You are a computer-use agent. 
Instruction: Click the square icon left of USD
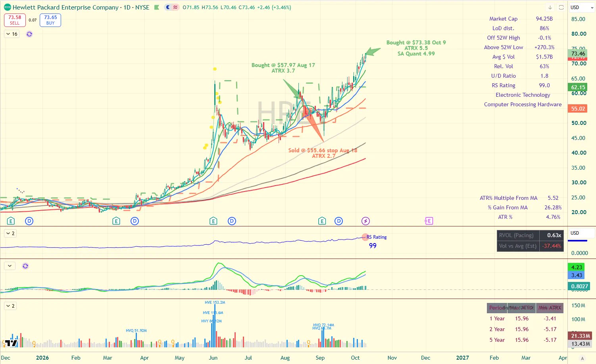click(561, 8)
